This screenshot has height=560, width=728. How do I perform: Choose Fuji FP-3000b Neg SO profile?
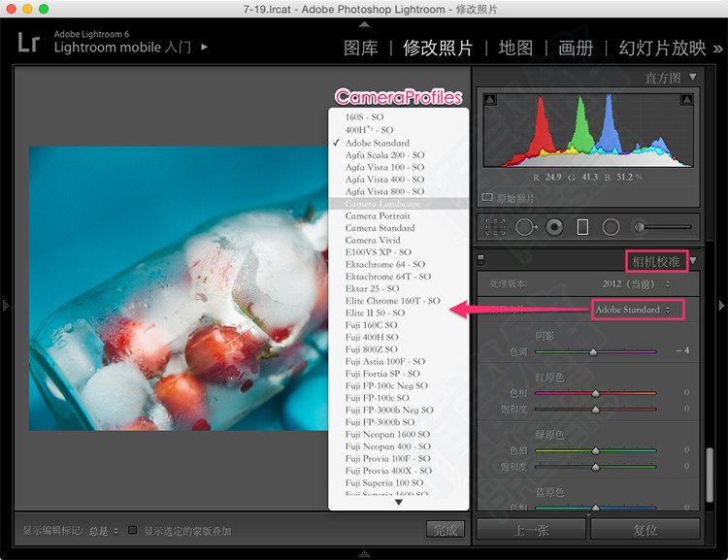[x=398, y=410]
